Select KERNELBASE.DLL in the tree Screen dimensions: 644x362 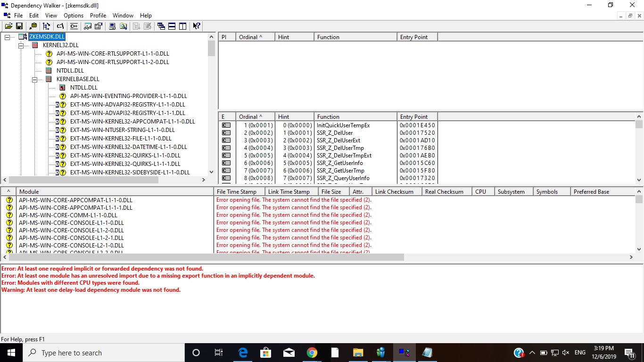[x=78, y=79]
